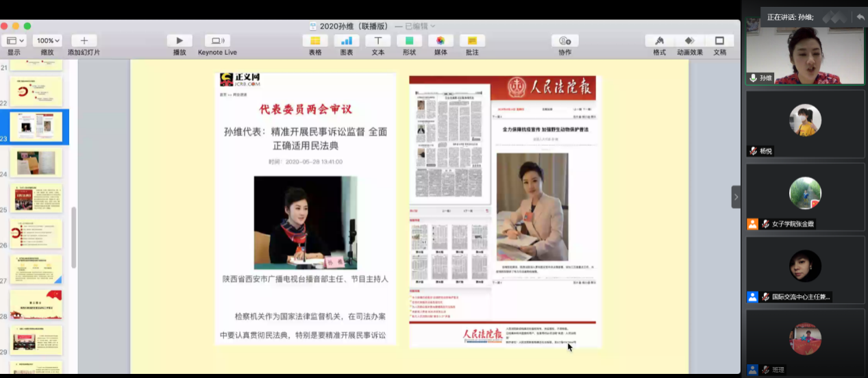The image size is (868, 378).
Task: Open the 100% zoom level dropdown
Action: [x=47, y=41]
